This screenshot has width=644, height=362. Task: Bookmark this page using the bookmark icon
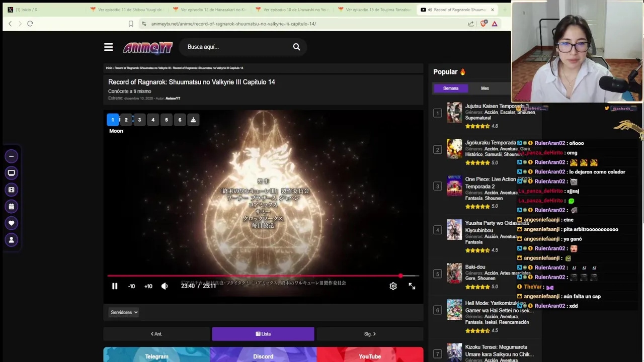click(x=131, y=24)
